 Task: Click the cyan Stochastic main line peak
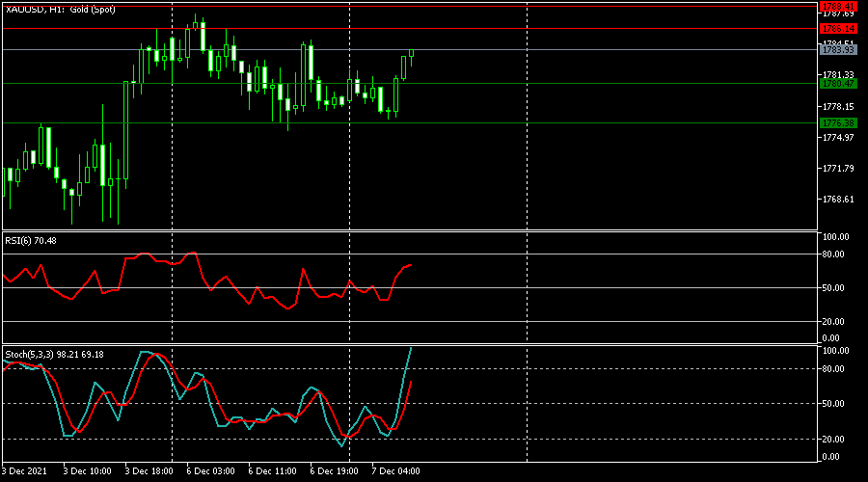(411, 348)
